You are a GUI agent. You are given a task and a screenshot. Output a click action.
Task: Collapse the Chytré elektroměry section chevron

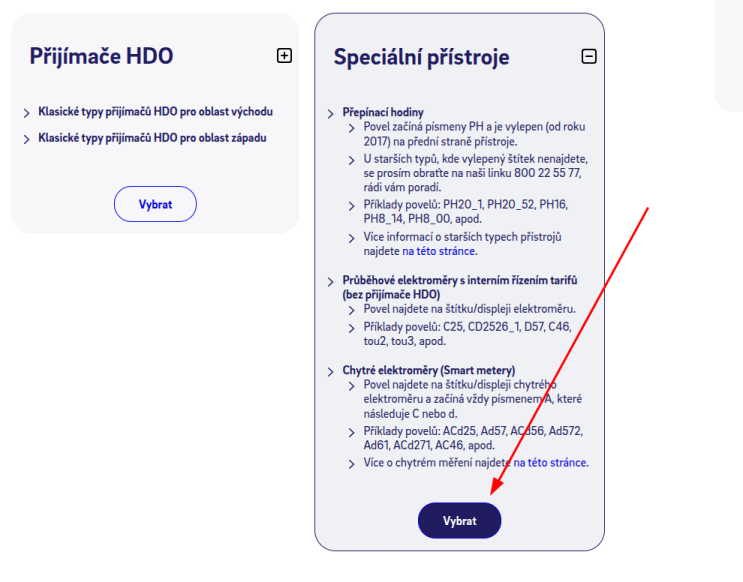(x=331, y=372)
